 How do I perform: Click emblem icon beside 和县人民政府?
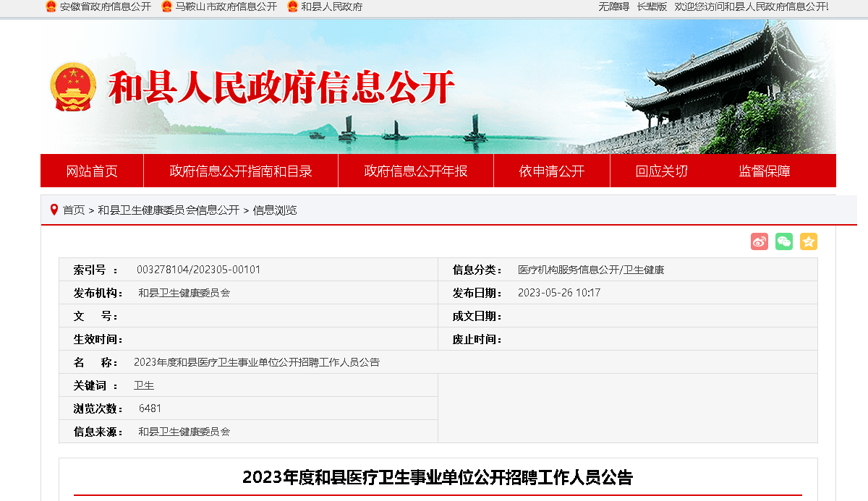[x=292, y=7]
